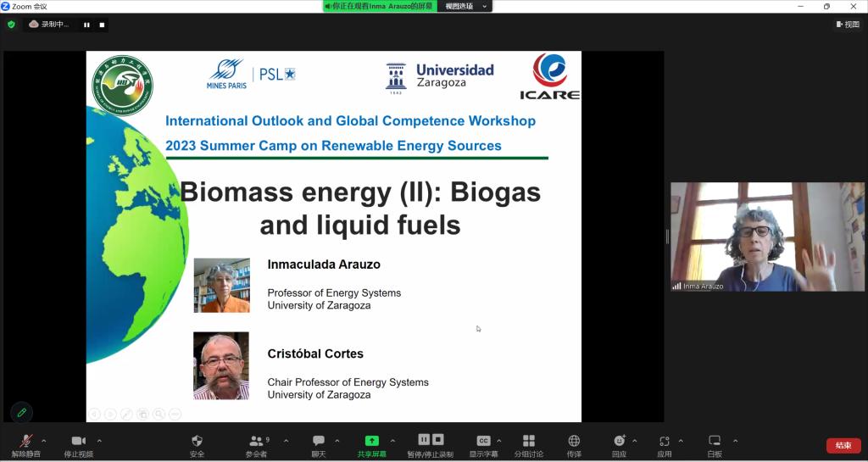Expand video options arrow beside camera
This screenshot has height=462, width=868.
99,441
